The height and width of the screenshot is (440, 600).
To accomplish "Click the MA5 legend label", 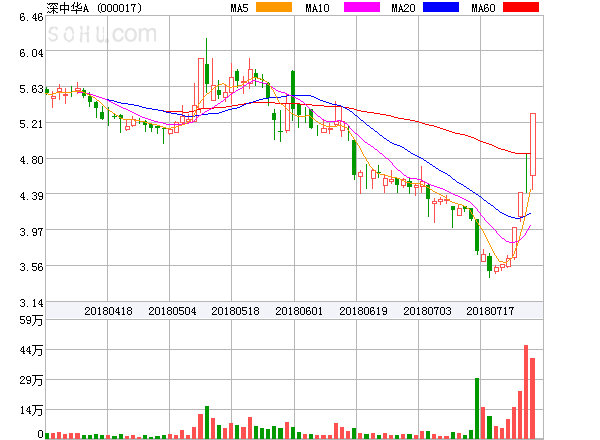I will (239, 8).
